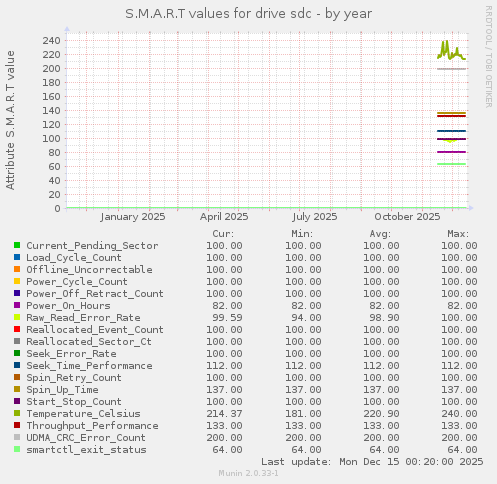
Task: Click the UDMA_CRC_Error_Count legend swatch
Action: 17,437
